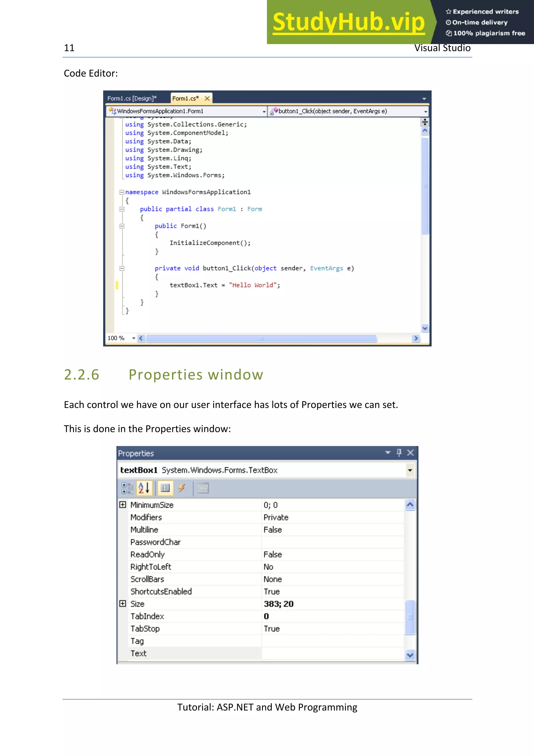Collapse the Form1() constructor block
The width and height of the screenshot is (534, 756).
(x=122, y=226)
